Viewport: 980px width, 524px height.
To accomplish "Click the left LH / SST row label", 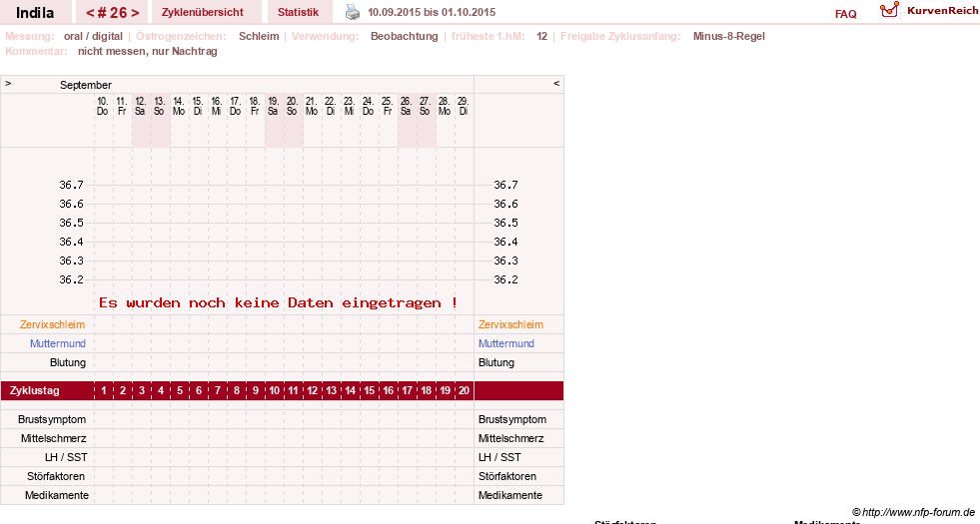I will [x=66, y=457].
